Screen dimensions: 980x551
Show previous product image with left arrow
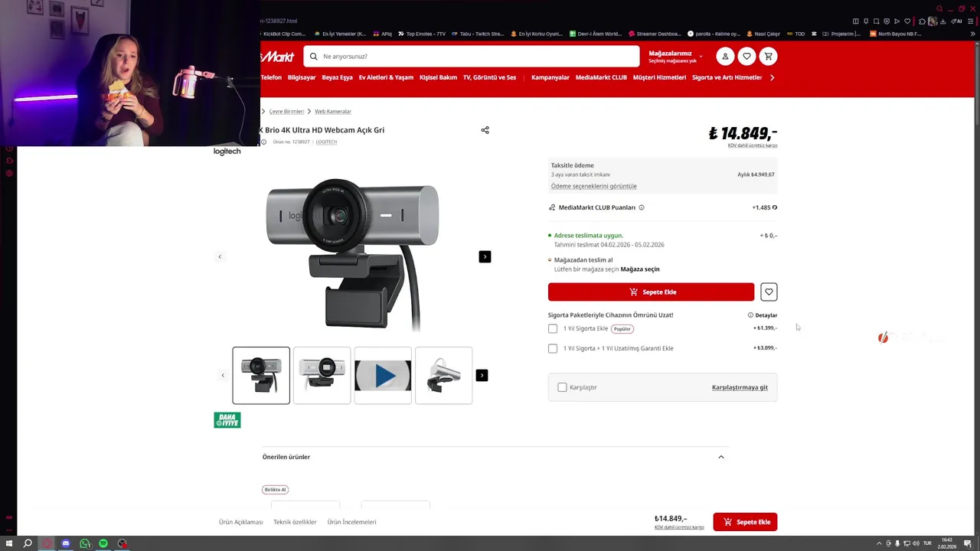click(x=220, y=256)
